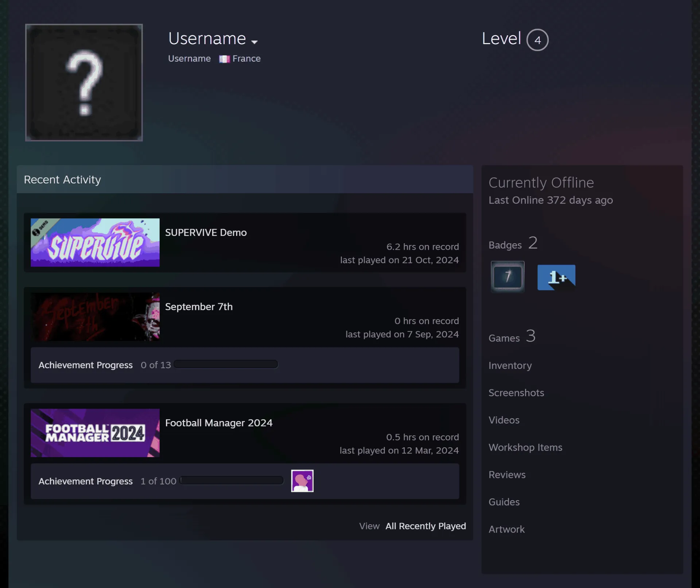Open the Videos link
The image size is (700, 588).
coord(504,420)
